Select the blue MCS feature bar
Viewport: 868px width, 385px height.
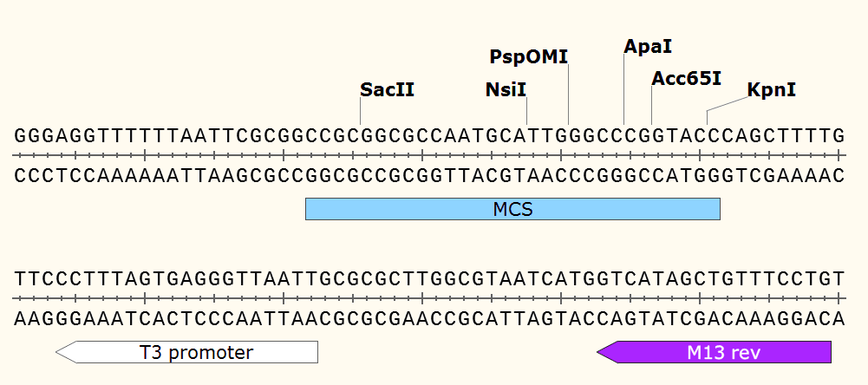(512, 209)
